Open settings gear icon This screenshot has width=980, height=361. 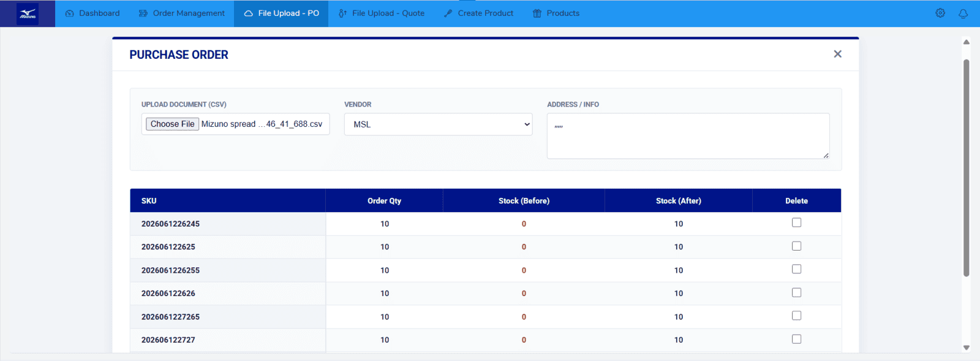coord(940,13)
